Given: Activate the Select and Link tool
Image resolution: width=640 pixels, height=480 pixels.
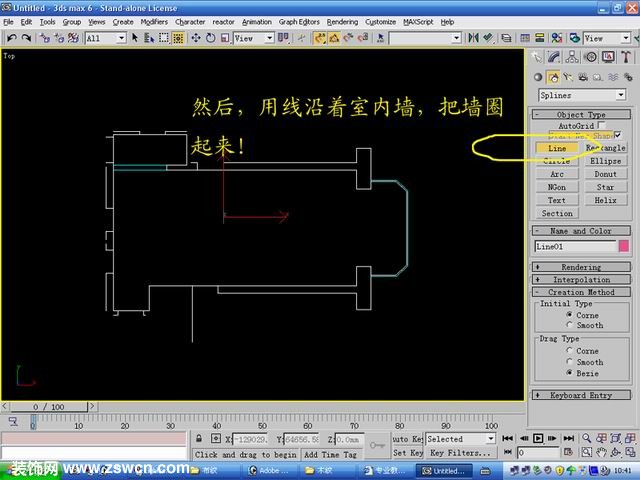Looking at the screenshot, I should click(44, 38).
